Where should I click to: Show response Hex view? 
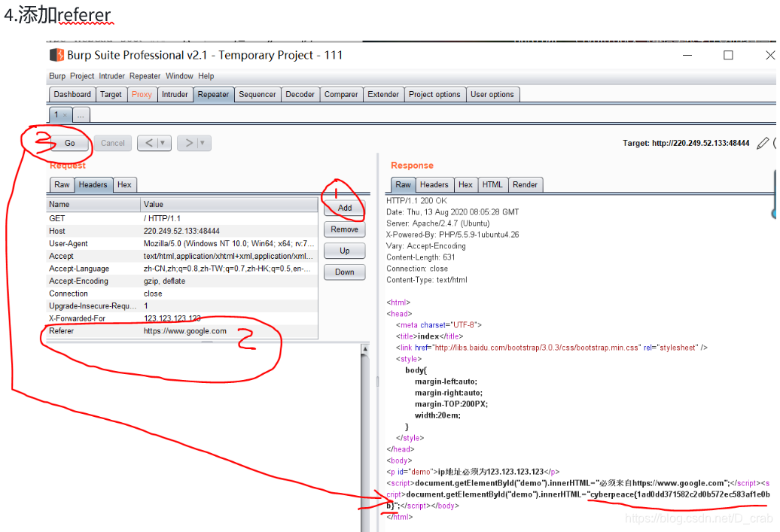click(x=465, y=185)
